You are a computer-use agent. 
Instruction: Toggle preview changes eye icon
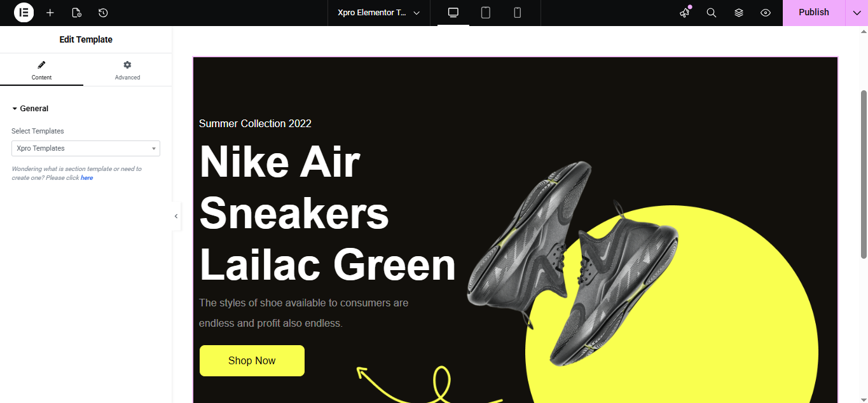coord(766,13)
